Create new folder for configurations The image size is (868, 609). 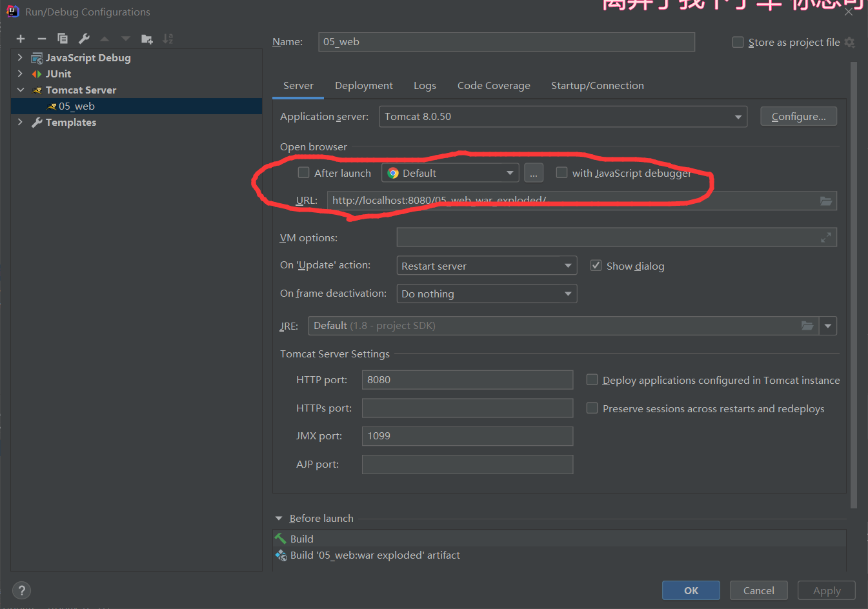coord(147,39)
